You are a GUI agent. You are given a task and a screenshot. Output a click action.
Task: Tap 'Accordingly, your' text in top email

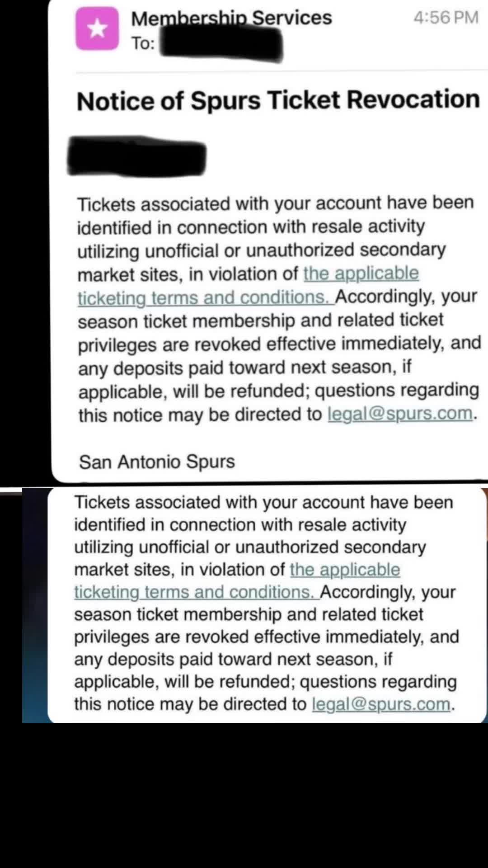point(406,297)
